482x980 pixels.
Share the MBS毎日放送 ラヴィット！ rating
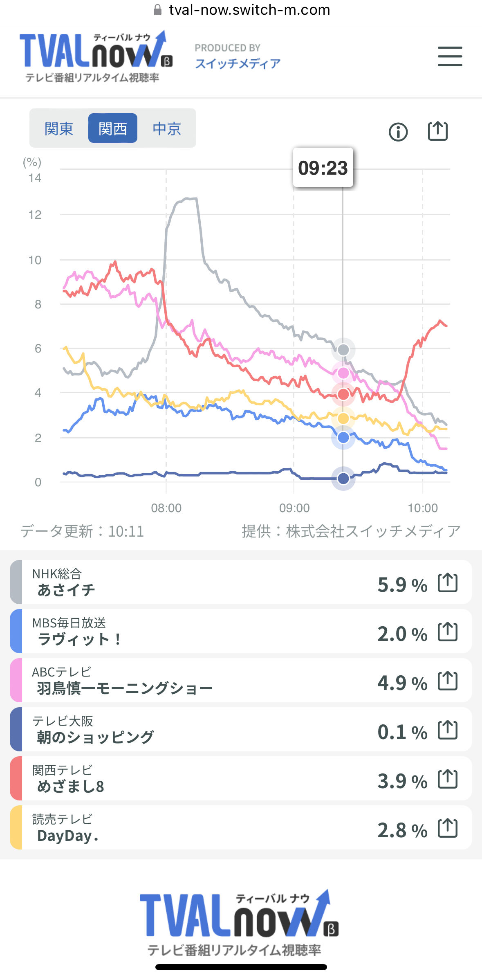(x=447, y=632)
